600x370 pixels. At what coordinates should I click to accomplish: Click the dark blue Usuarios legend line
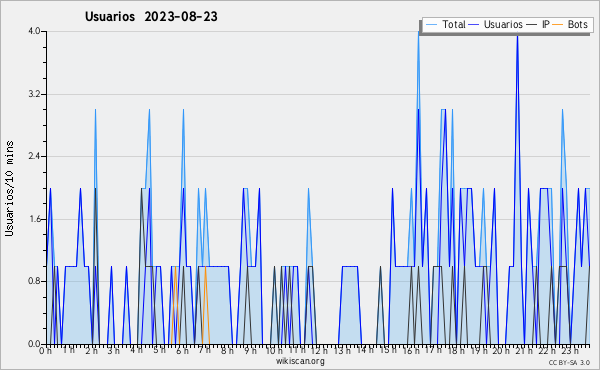tap(474, 24)
